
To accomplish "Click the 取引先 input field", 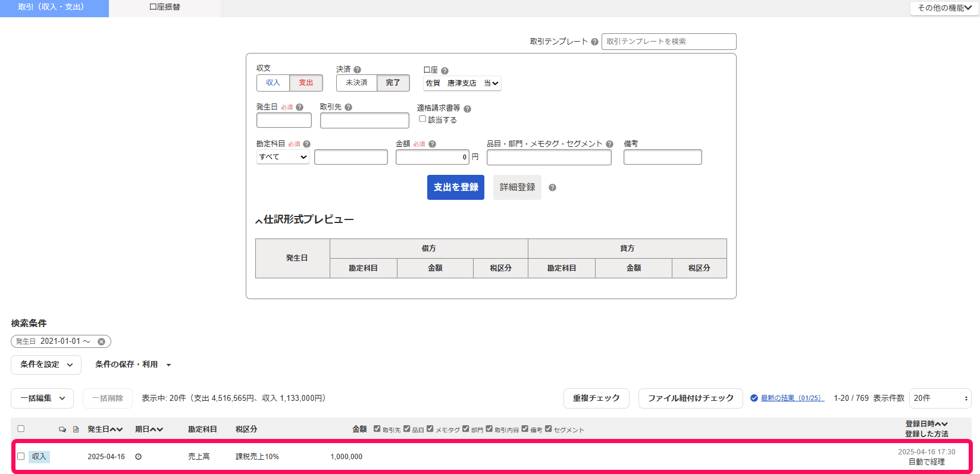I will coord(365,120).
